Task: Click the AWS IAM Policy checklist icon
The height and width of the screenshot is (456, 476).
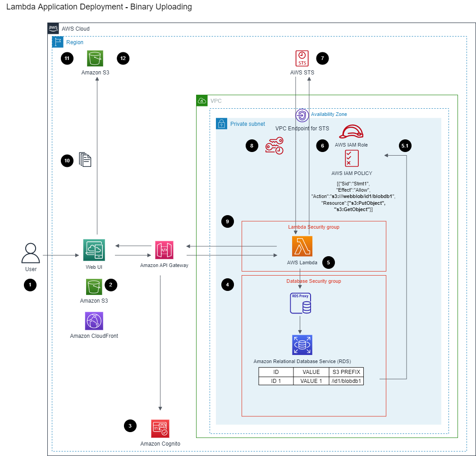Action: (x=352, y=159)
